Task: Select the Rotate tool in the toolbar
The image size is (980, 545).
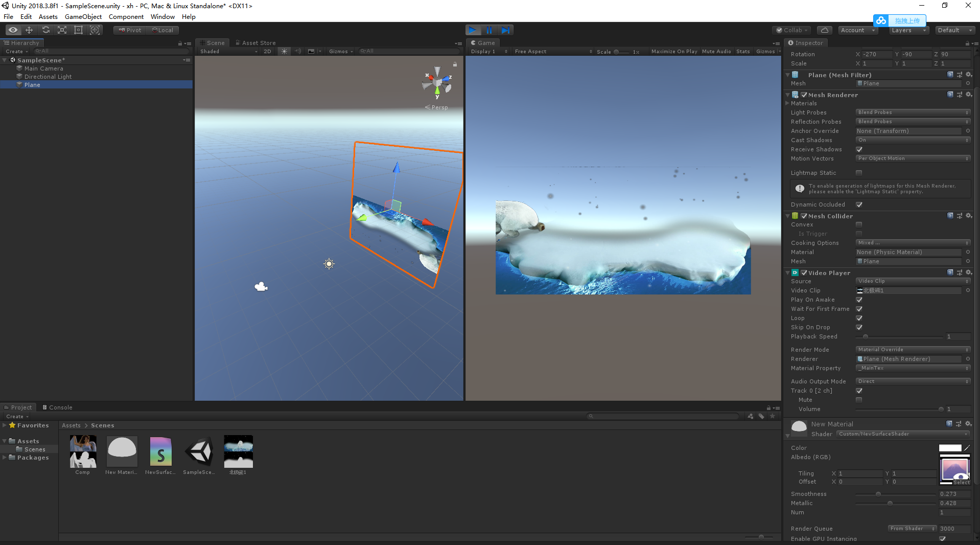Action: [45, 30]
